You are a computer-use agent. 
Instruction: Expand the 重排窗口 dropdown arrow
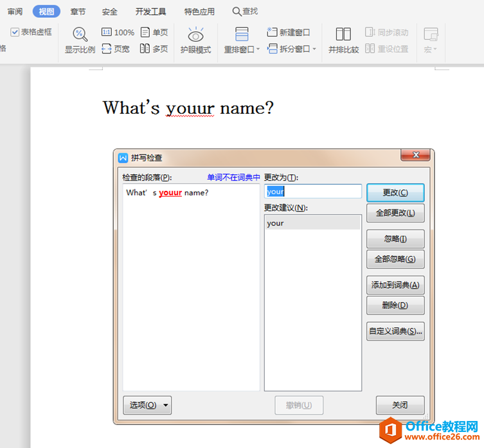(258, 49)
